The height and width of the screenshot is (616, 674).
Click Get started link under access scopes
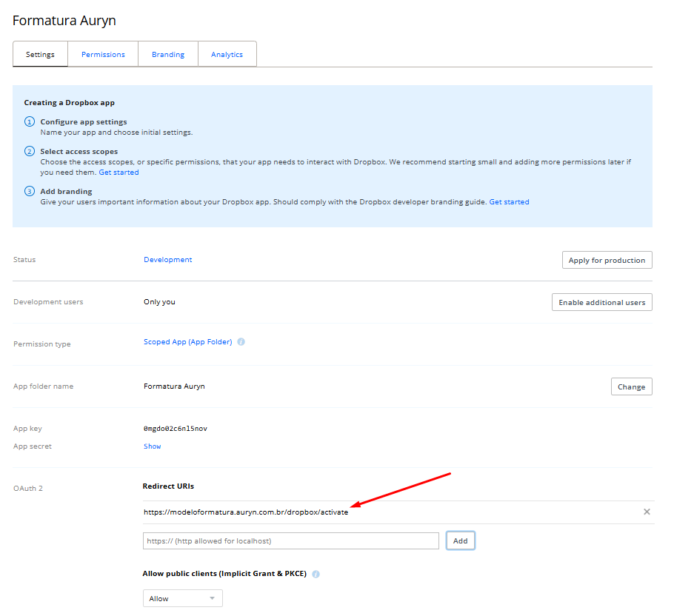point(119,173)
